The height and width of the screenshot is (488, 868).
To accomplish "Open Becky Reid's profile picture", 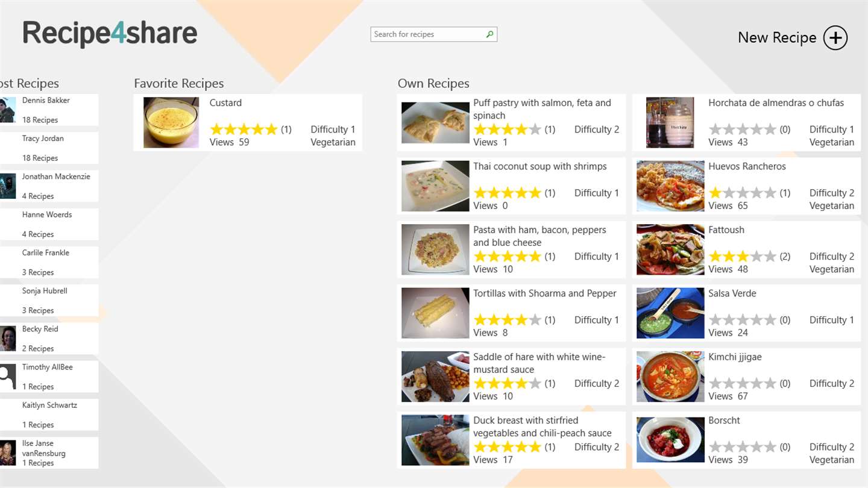I will pyautogui.click(x=7, y=339).
